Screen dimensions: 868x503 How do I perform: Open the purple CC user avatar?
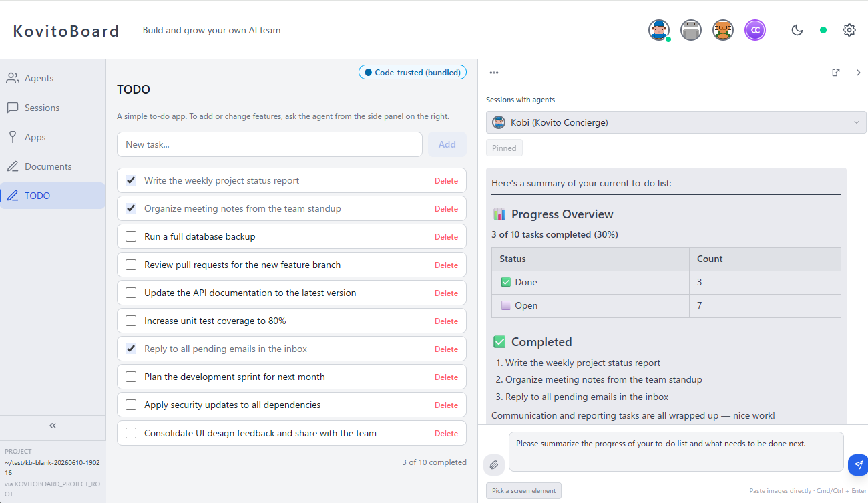755,30
